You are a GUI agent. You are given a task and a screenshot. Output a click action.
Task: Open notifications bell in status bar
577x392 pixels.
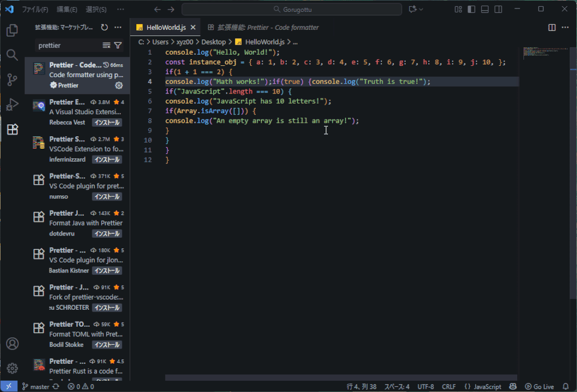click(x=566, y=387)
